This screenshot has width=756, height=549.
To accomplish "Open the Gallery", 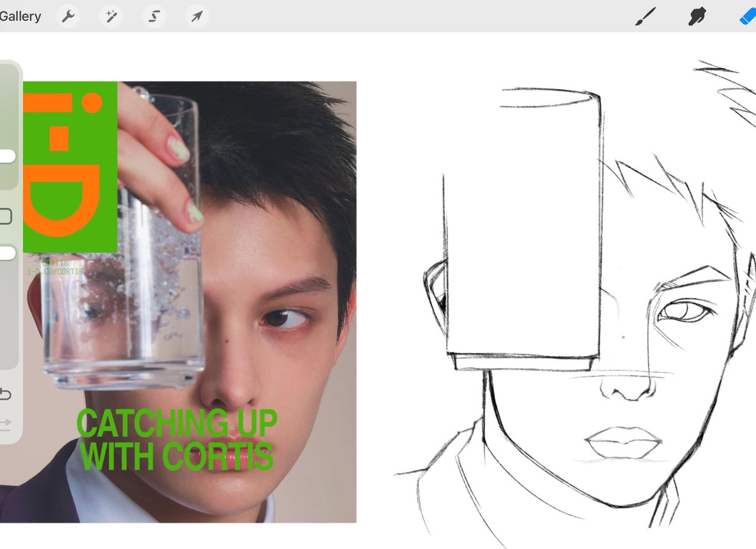I will (20, 16).
